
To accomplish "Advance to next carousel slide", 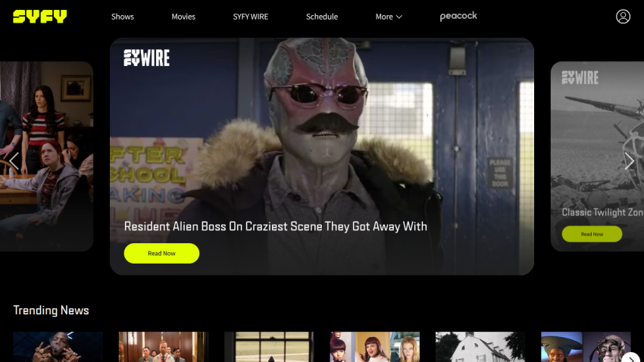I will tap(629, 161).
